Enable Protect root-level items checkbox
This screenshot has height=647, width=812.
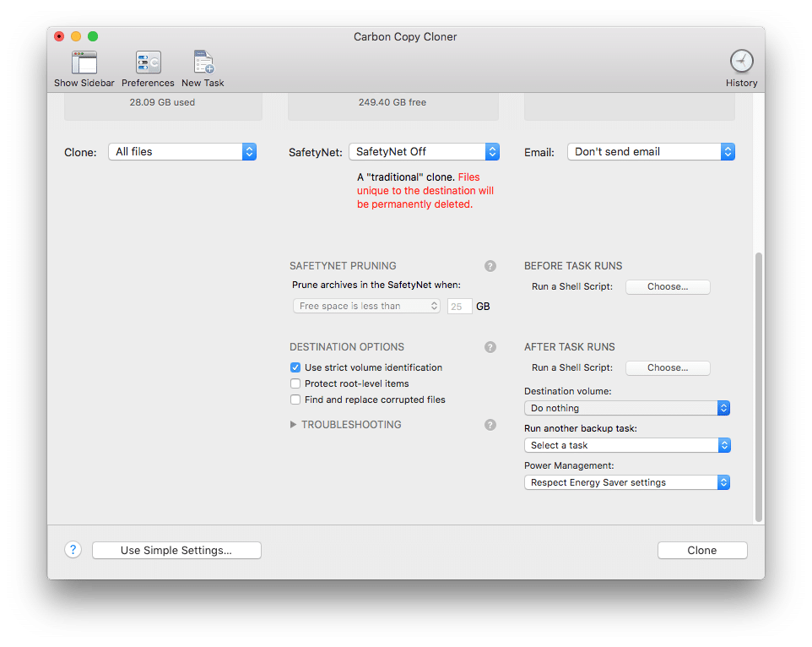[295, 383]
